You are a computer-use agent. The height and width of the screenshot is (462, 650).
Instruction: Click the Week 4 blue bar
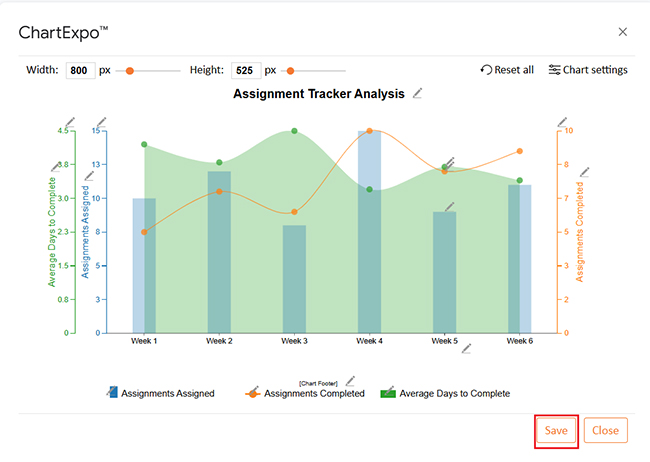point(369,230)
